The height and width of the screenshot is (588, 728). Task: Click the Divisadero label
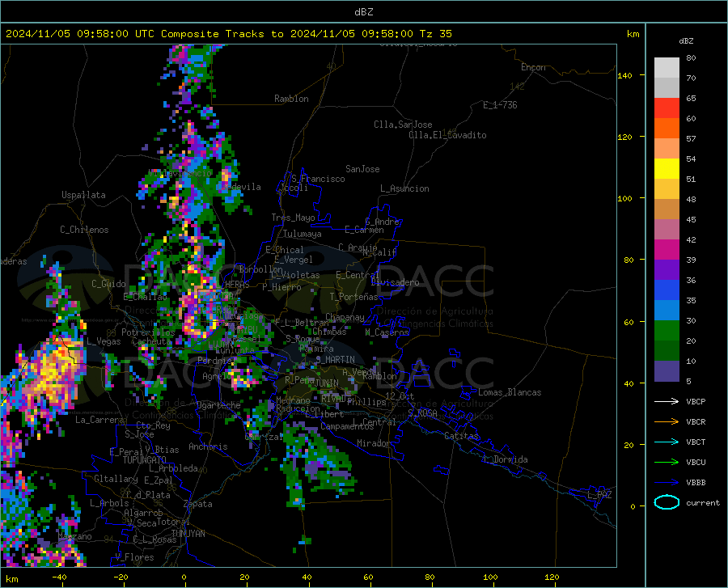pyautogui.click(x=395, y=282)
